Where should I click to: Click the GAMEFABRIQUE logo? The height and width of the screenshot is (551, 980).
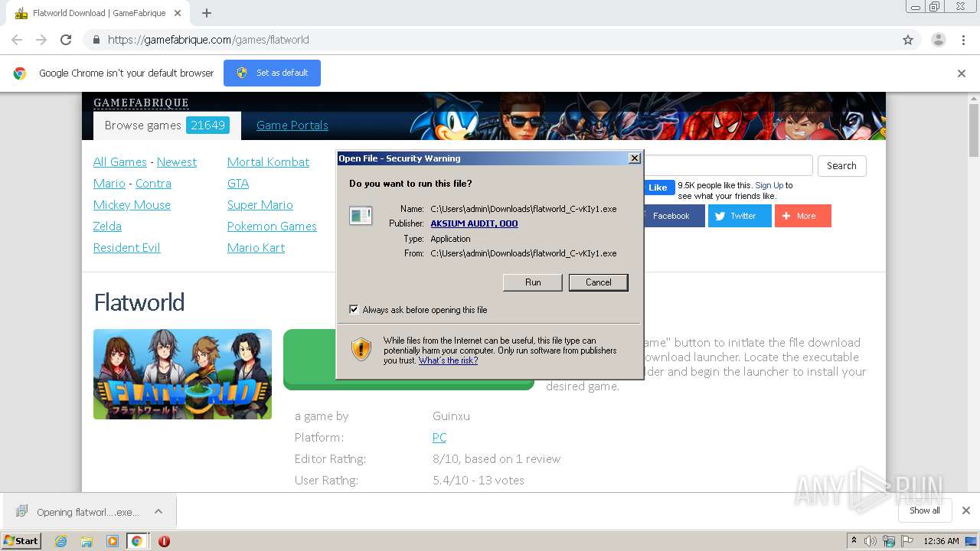(x=141, y=103)
